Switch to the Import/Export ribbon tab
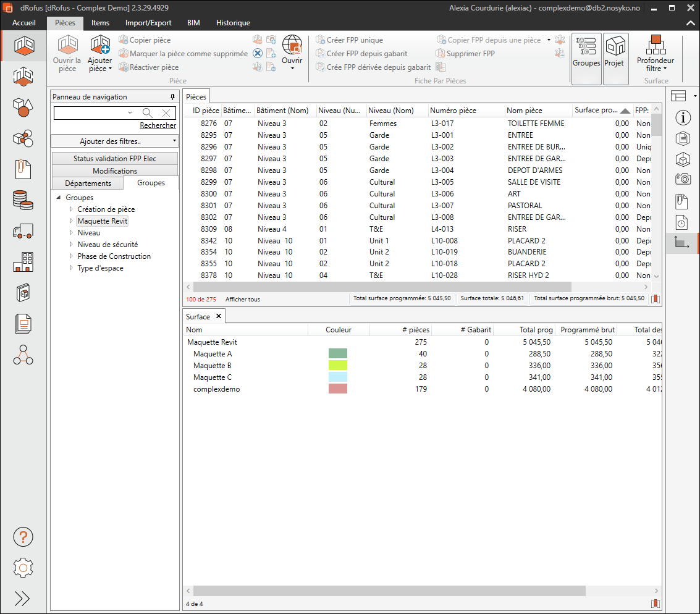 click(x=148, y=23)
